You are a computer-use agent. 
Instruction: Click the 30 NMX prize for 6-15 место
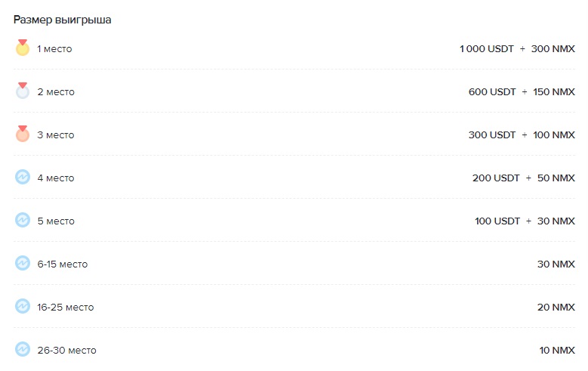click(556, 264)
